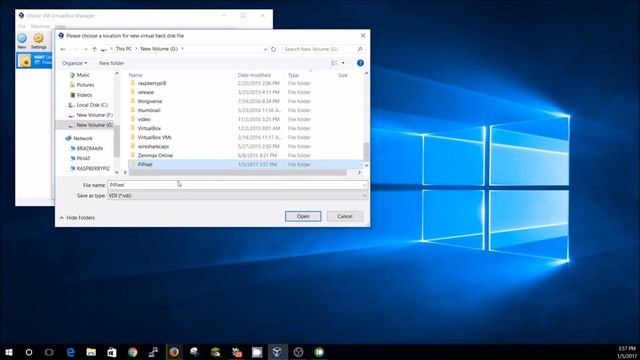The image size is (640, 360).
Task: Click the File name input field
Action: [x=238, y=185]
